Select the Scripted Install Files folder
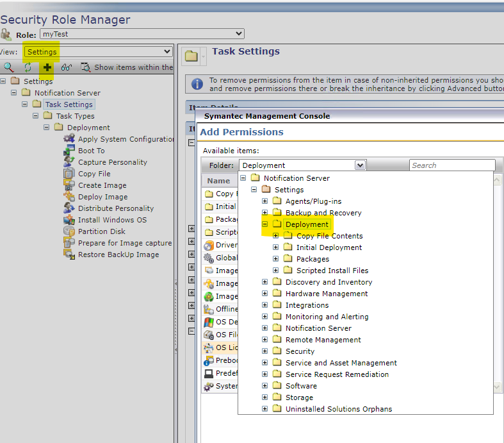504x443 pixels. pos(332,271)
